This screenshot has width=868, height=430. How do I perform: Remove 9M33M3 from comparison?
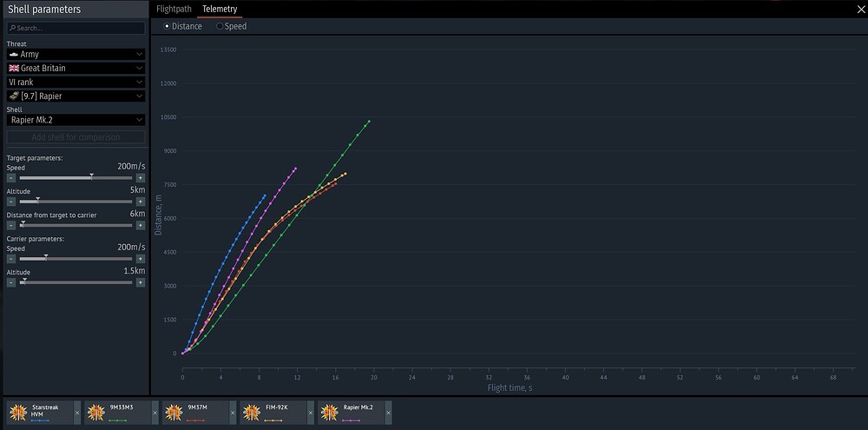[x=155, y=413]
